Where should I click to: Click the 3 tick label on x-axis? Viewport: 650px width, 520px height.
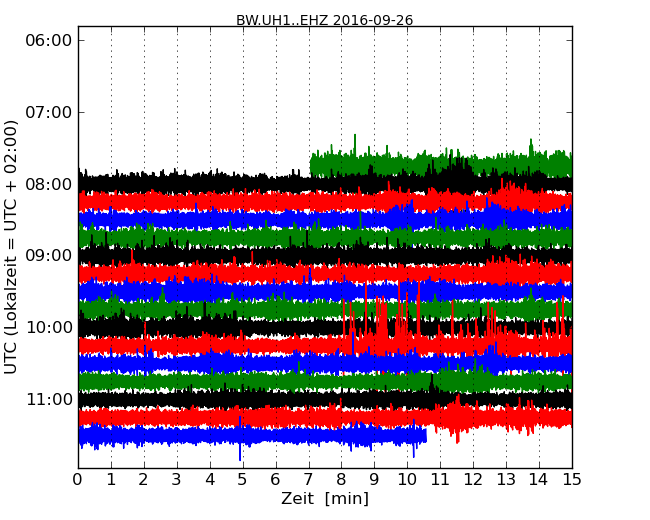(x=177, y=479)
